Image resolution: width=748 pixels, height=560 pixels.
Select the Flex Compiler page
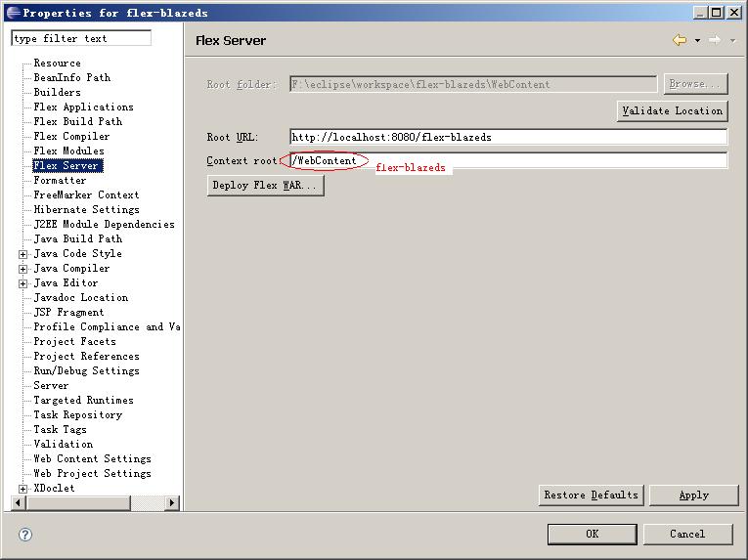[x=71, y=137]
